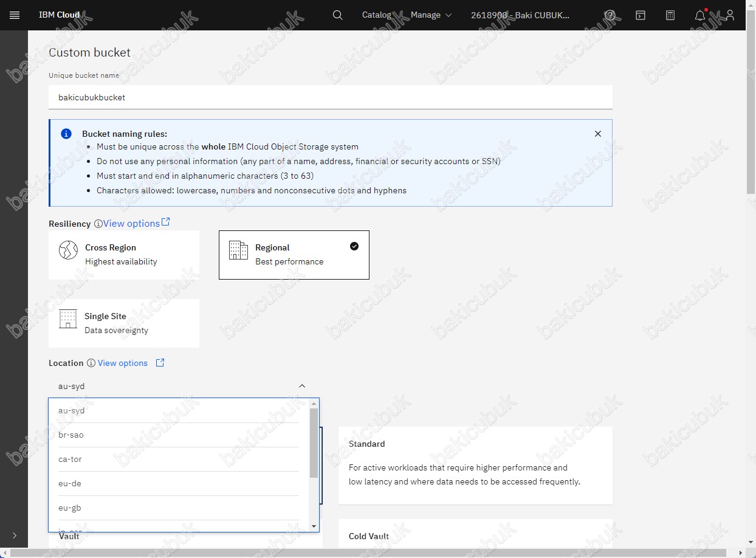
Task: Open the user profile avatar icon
Action: point(730,15)
